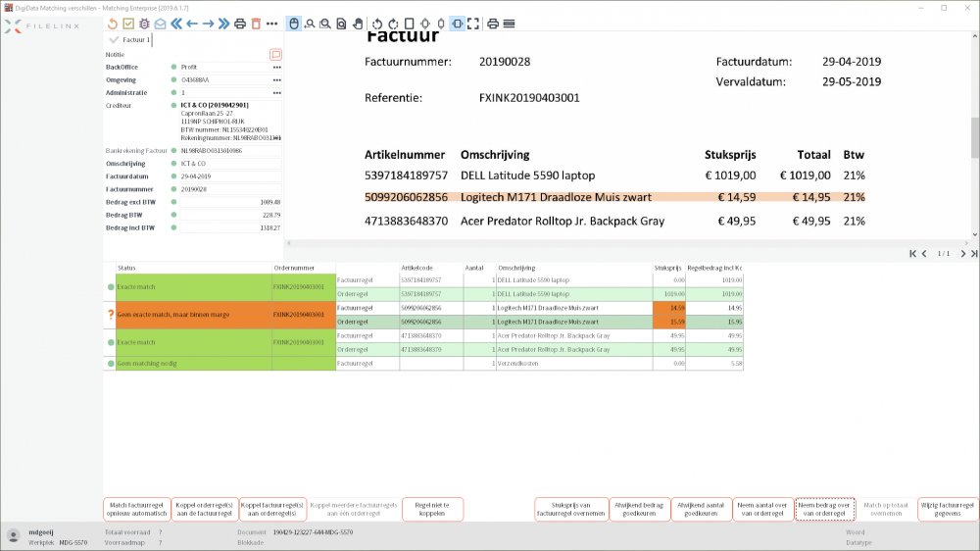Click the orange stuksprijs cell 14.59
This screenshot has width=980, height=551.
(x=668, y=308)
